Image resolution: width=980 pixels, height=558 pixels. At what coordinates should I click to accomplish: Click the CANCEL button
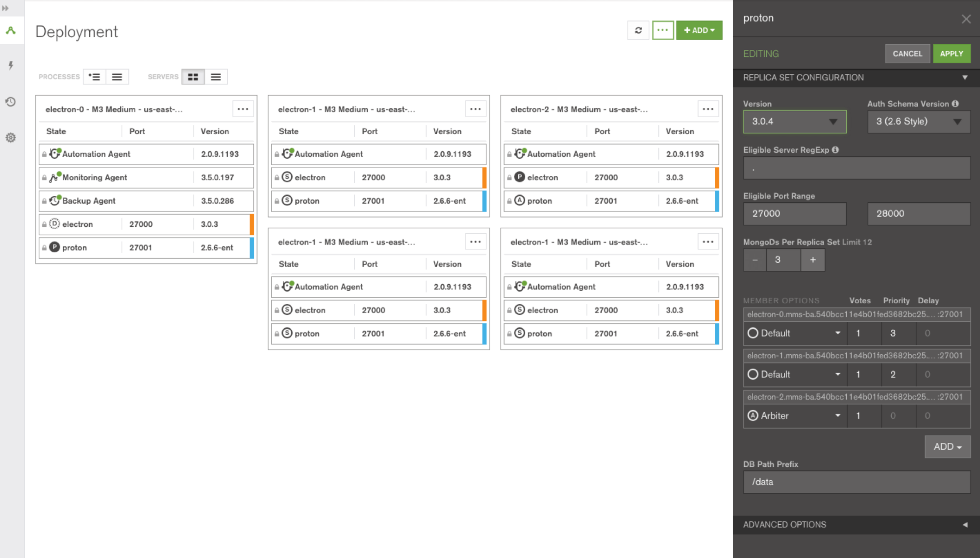click(x=907, y=53)
